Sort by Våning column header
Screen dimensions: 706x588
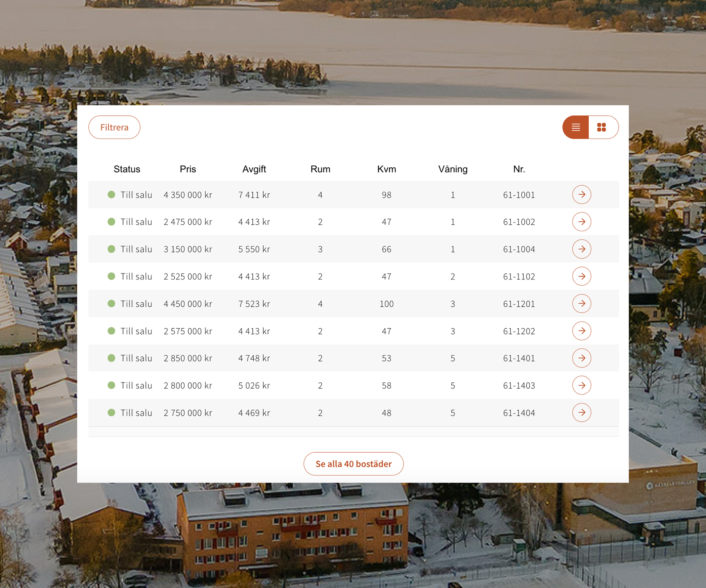(453, 169)
